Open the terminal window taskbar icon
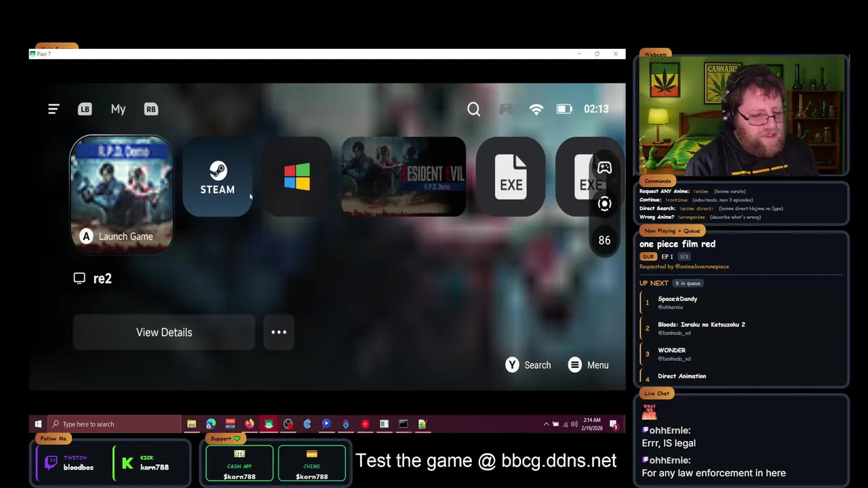The width and height of the screenshot is (868, 488). [x=403, y=424]
